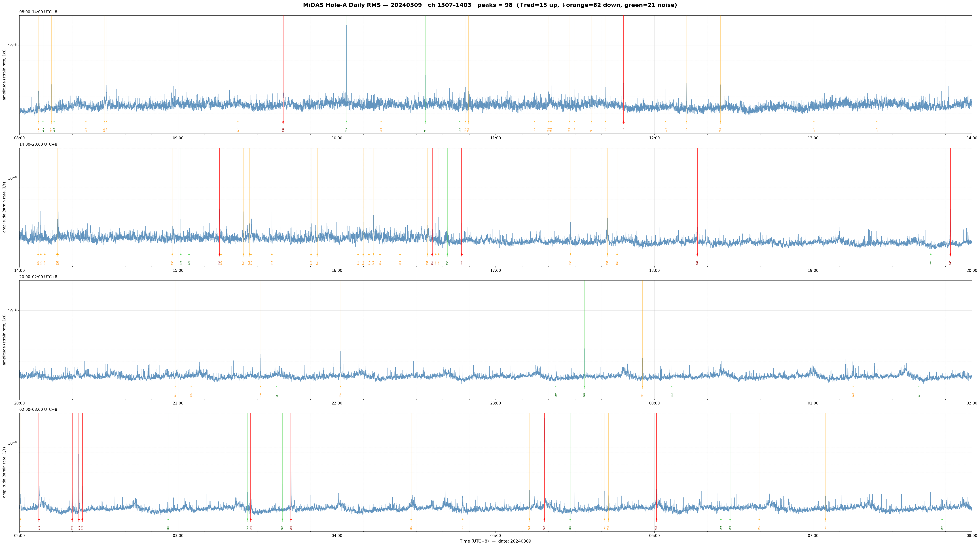Click the 17:00 time tick label
The height and width of the screenshot is (546, 980).
495,271
